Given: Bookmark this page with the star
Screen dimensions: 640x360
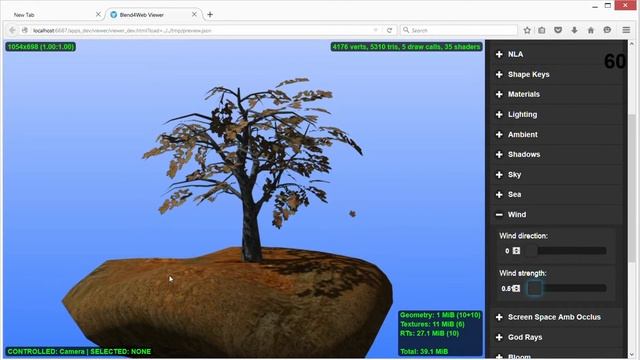Looking at the screenshot, I should (x=527, y=30).
